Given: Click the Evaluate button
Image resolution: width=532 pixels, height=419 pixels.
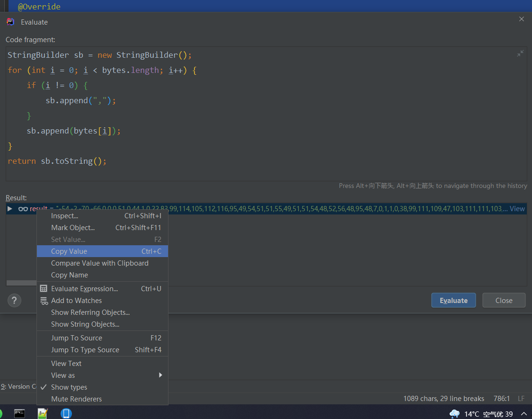Looking at the screenshot, I should 453,300.
